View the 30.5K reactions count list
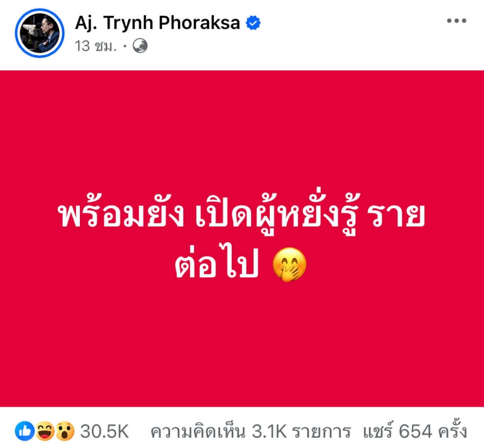484x448 pixels. pyautogui.click(x=104, y=431)
